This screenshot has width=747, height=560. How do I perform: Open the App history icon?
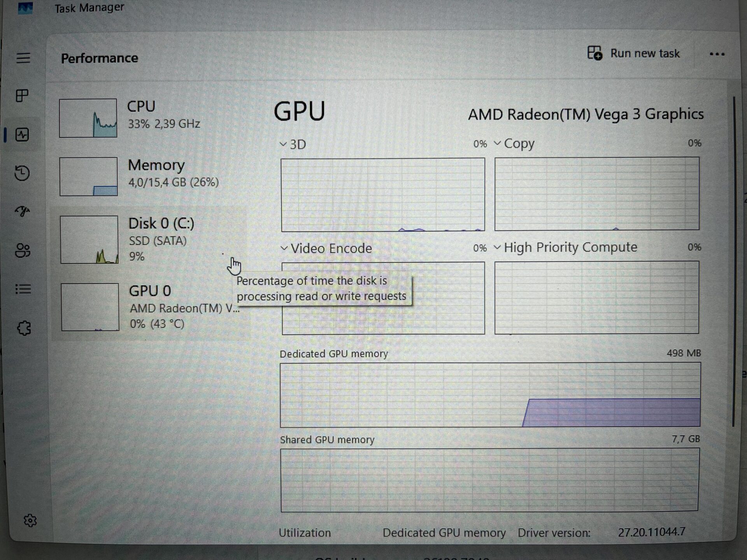click(x=22, y=173)
